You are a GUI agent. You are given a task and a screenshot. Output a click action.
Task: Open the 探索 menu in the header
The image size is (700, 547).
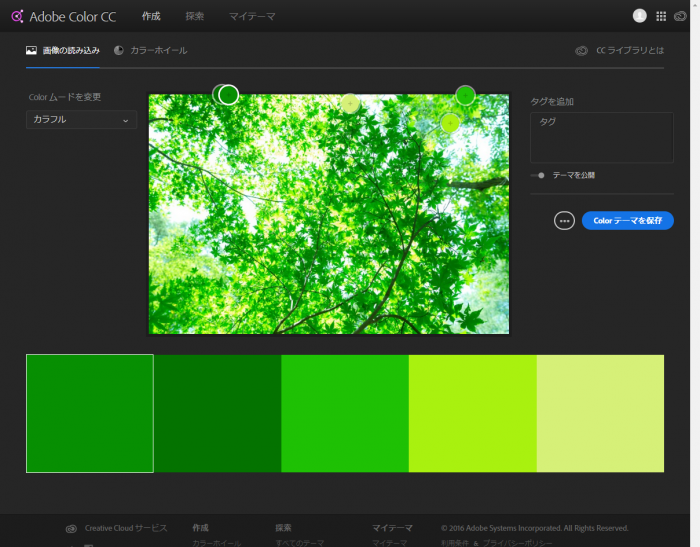tap(195, 16)
